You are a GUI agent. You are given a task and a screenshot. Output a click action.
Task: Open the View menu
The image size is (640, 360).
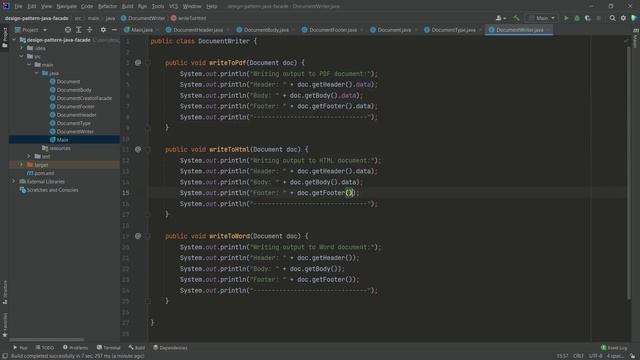(47, 7)
